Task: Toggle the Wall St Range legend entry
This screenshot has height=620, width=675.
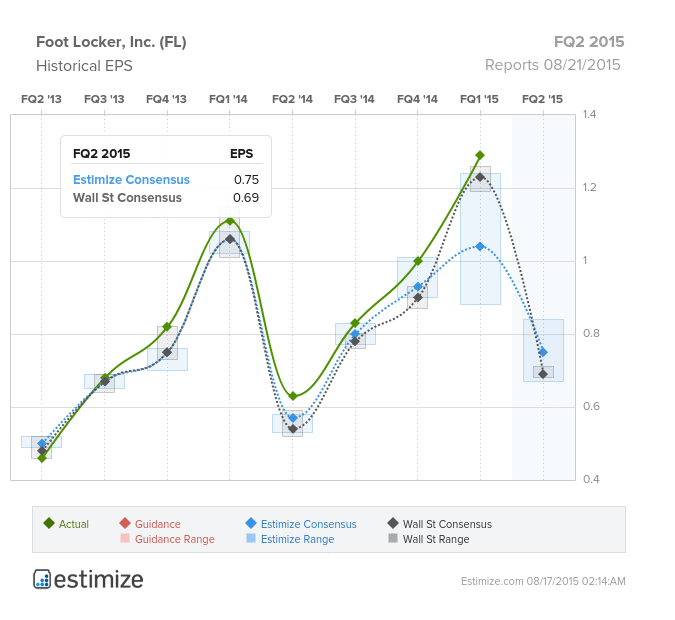Action: coord(429,539)
